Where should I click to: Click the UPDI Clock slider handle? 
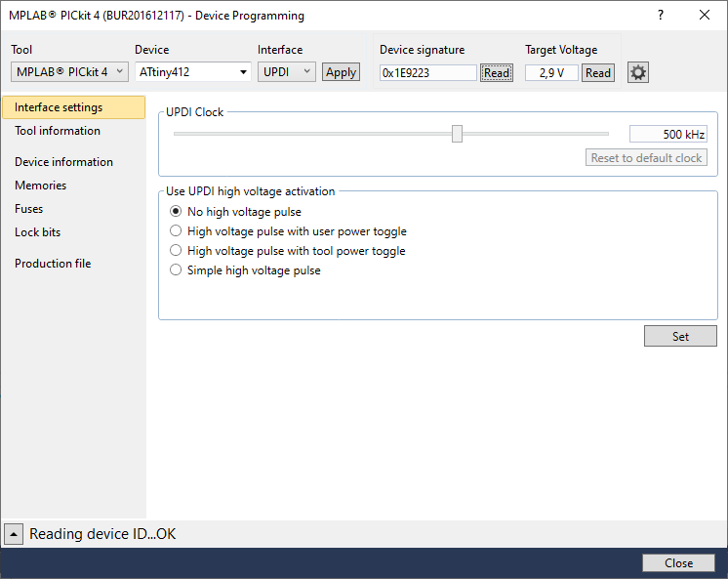pos(457,134)
